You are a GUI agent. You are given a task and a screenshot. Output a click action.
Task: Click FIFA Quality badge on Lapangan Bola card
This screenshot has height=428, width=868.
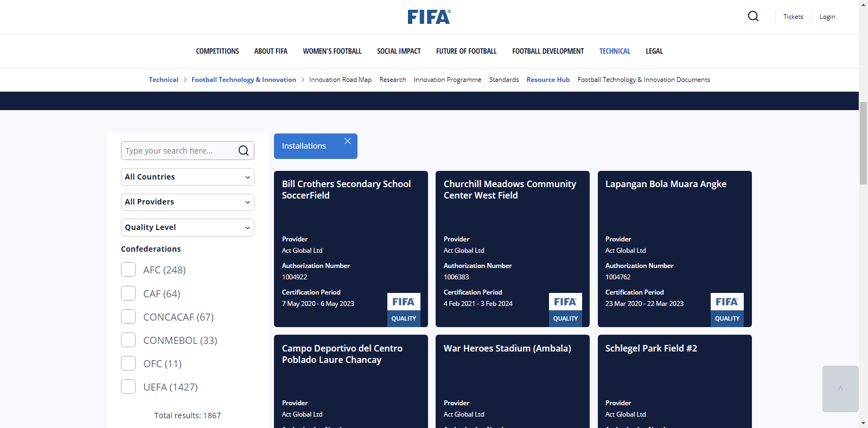coord(727,309)
